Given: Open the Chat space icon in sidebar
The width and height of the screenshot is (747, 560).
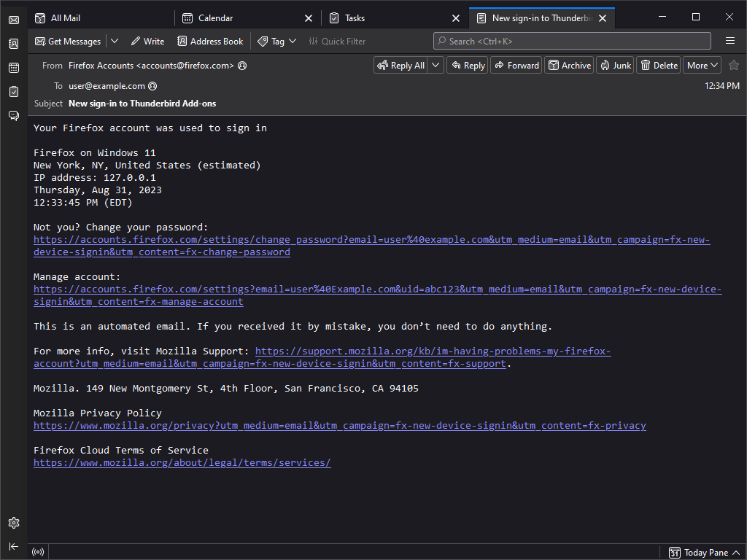Looking at the screenshot, I should (x=14, y=115).
